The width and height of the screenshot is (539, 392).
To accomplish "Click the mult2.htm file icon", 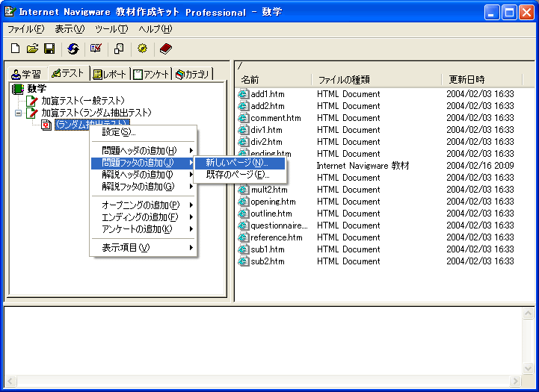I will click(244, 190).
